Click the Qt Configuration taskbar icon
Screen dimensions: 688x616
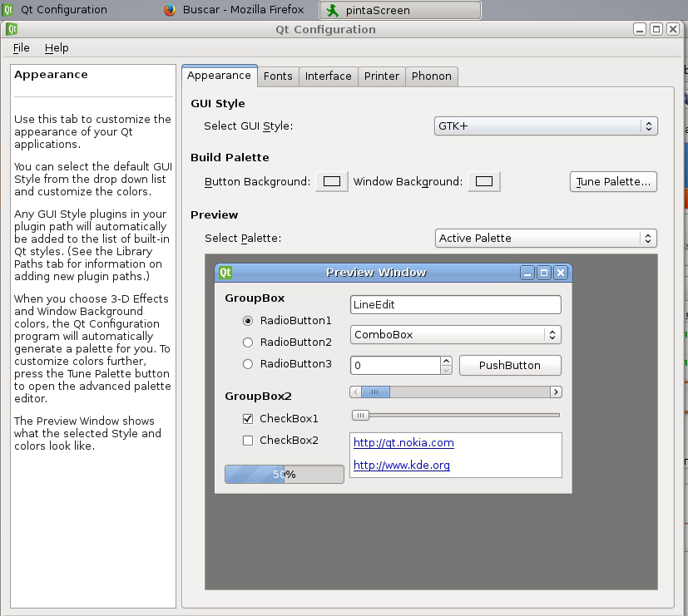tap(7, 10)
